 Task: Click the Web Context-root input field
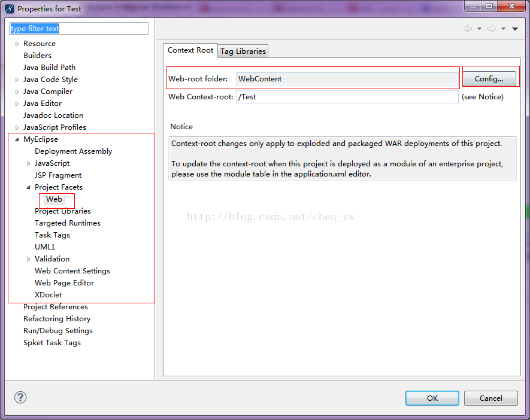tap(347, 96)
